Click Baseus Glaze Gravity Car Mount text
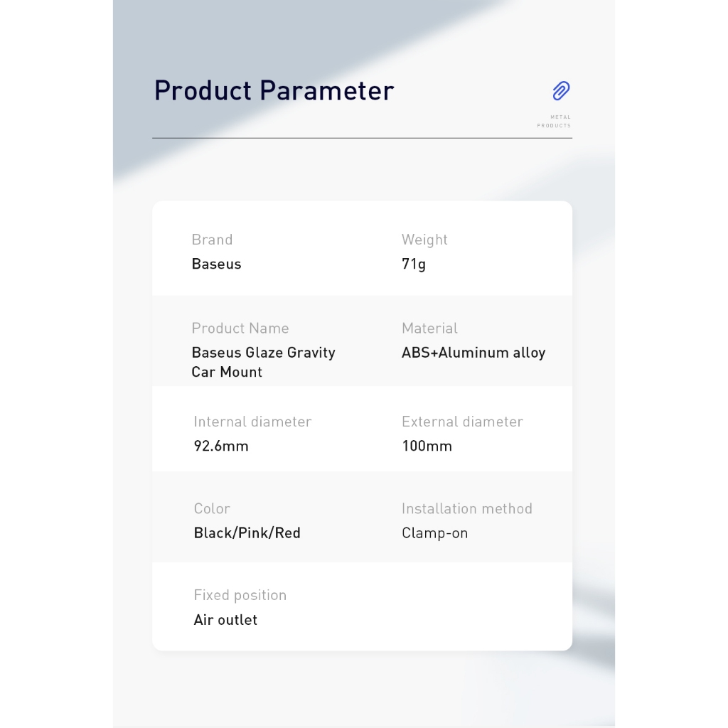 click(263, 362)
